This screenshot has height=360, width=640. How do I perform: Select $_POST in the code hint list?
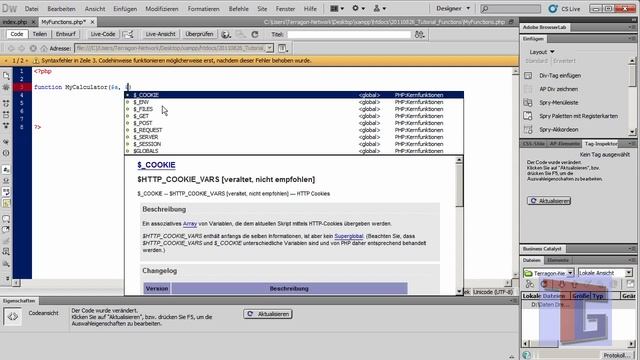coord(294,123)
